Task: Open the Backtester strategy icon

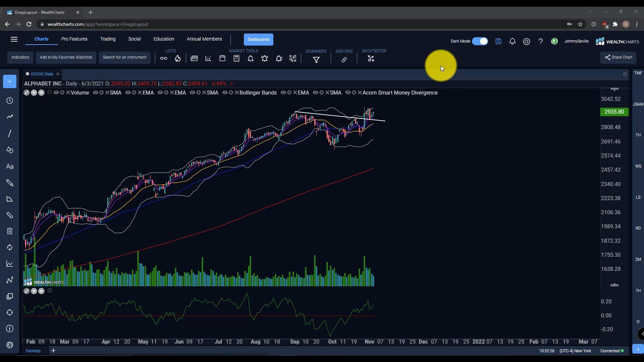Action: pos(371,59)
